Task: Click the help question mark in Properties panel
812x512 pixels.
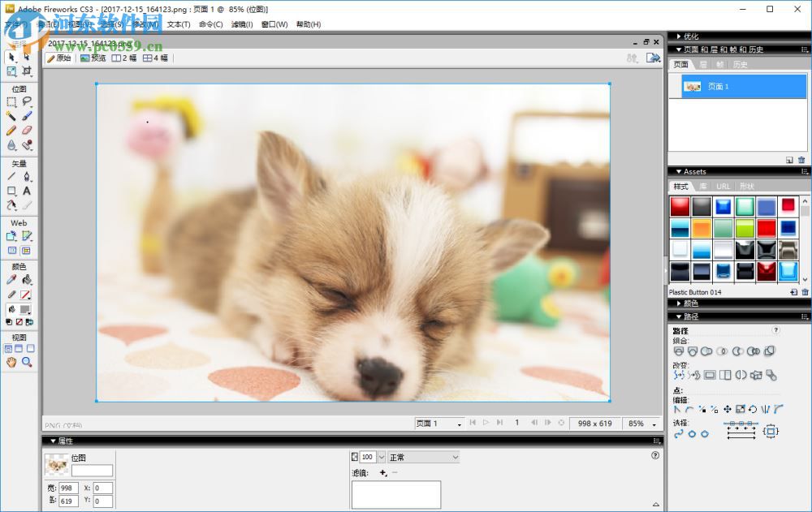Action: point(654,456)
